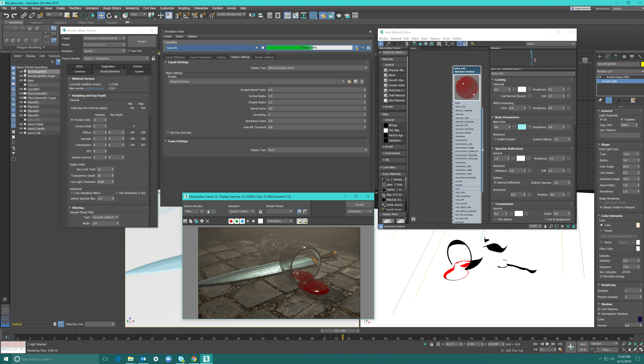Save the rendered image with the disk icon
Image resolution: width=644 pixels, height=364 pixels.
click(x=185, y=221)
